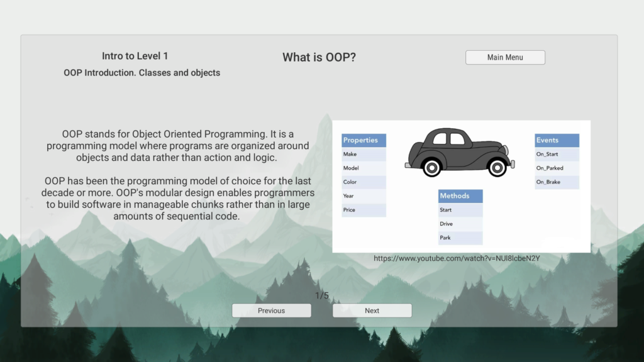Viewport: 644px width, 362px height.
Task: Click 'OOP Introduction. Classes and objects' subtitle
Action: pyautogui.click(x=142, y=73)
